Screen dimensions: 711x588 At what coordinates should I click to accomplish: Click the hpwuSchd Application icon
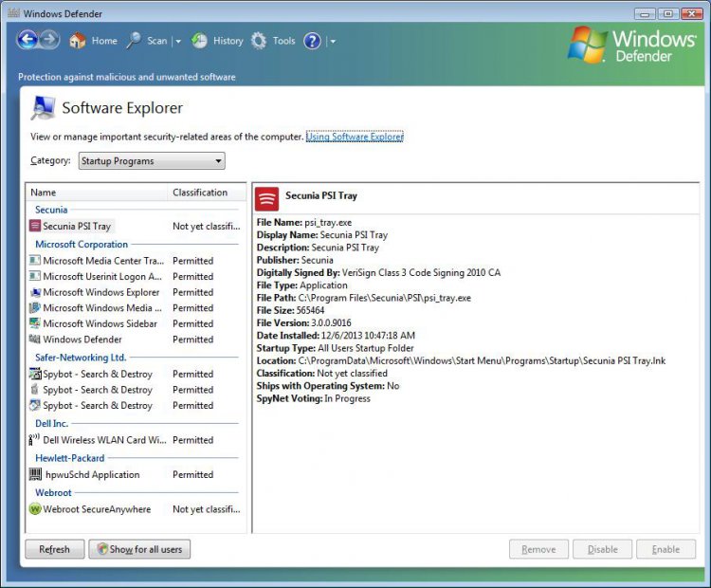tap(35, 474)
